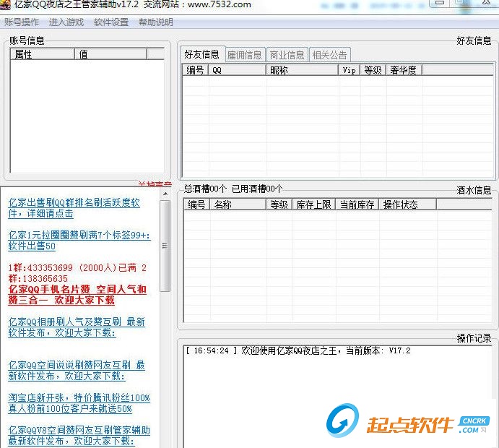Sort friend list by 等级 column
The height and width of the screenshot is (448, 499).
(373, 70)
